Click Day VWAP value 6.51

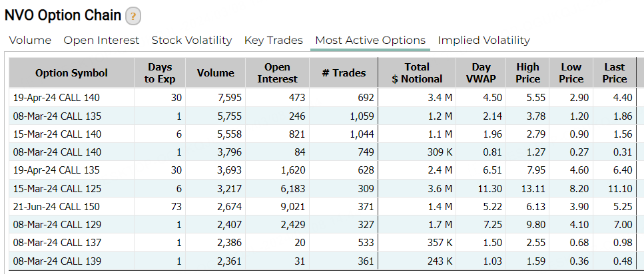click(x=493, y=170)
